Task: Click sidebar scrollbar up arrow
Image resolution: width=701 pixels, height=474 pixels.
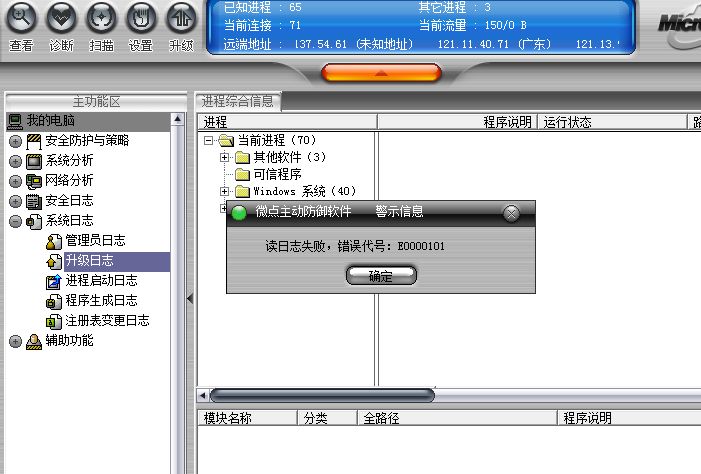Action: click(177, 119)
